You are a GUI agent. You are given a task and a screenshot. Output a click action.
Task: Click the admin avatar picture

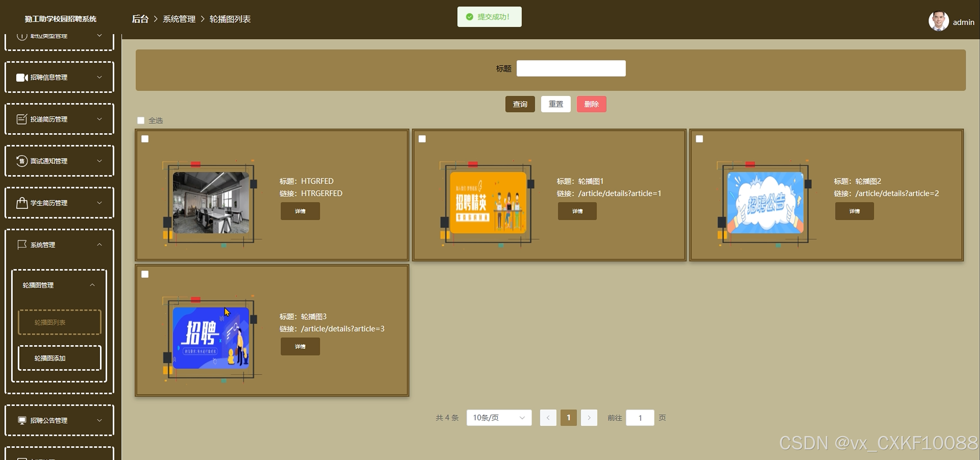tap(938, 21)
